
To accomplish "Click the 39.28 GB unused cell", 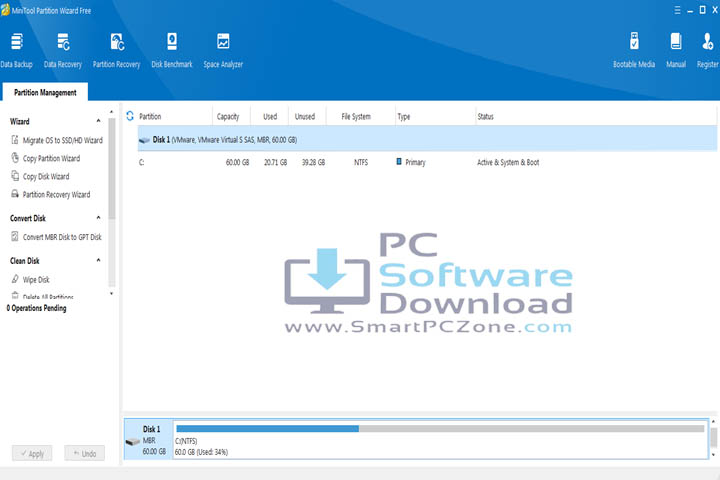I will point(313,162).
